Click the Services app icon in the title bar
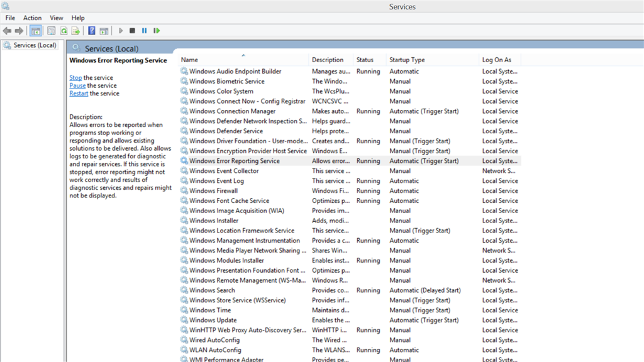644x362 pixels. (5, 6)
